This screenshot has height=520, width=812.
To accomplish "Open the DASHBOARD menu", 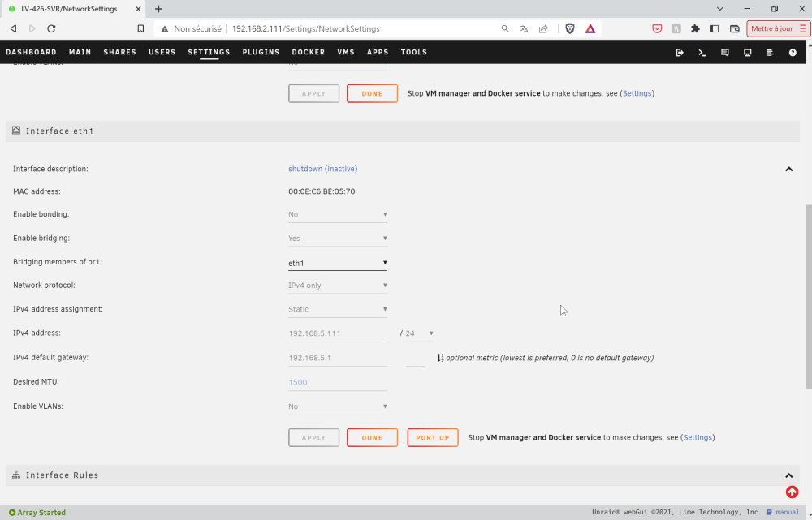I will click(31, 52).
